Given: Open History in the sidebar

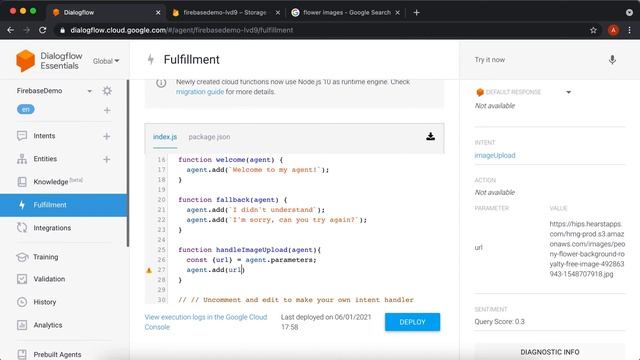Looking at the screenshot, I should (x=44, y=302).
